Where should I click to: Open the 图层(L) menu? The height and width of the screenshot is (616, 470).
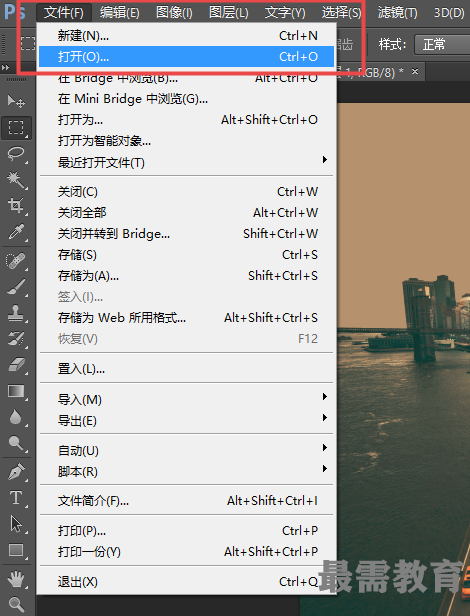[229, 13]
